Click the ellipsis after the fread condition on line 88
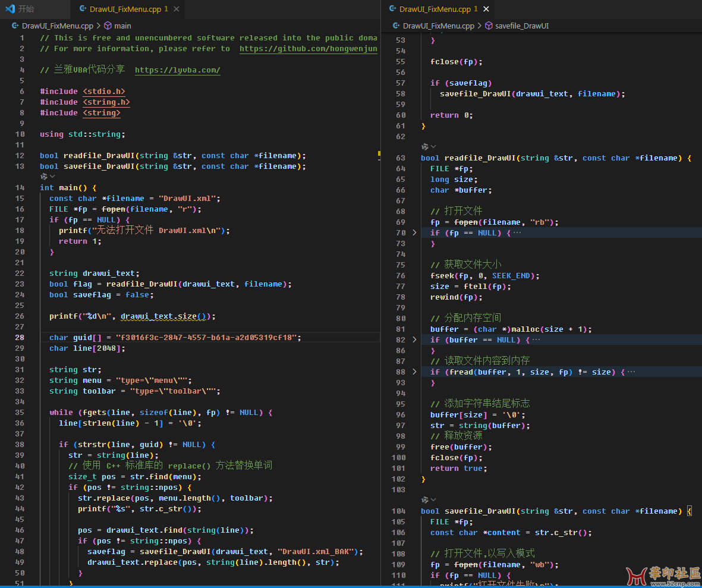 point(631,372)
